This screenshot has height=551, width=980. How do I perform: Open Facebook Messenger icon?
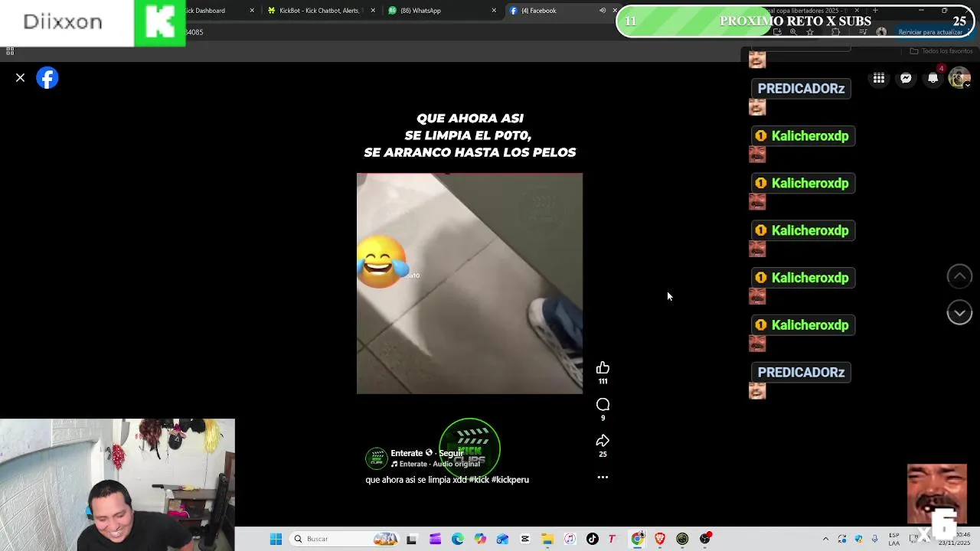point(906,78)
